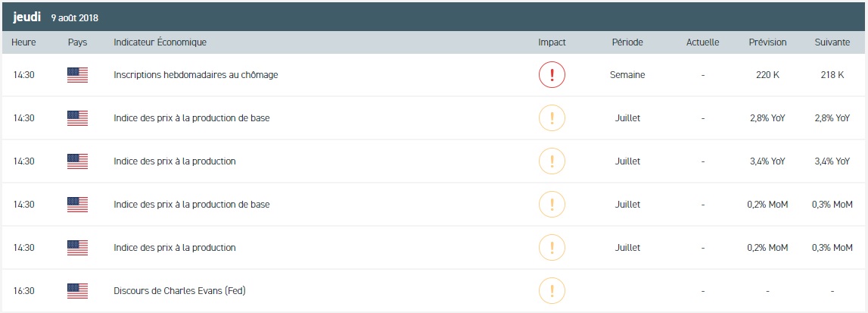Select the Indicateur Économique column header
Viewport: 868px width, 313px height.
click(160, 42)
